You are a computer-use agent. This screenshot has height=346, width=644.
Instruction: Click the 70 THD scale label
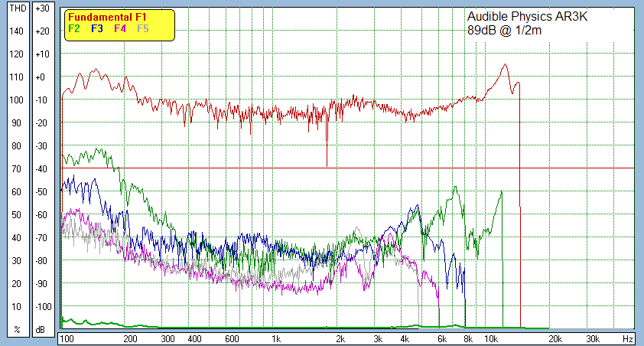pos(16,169)
